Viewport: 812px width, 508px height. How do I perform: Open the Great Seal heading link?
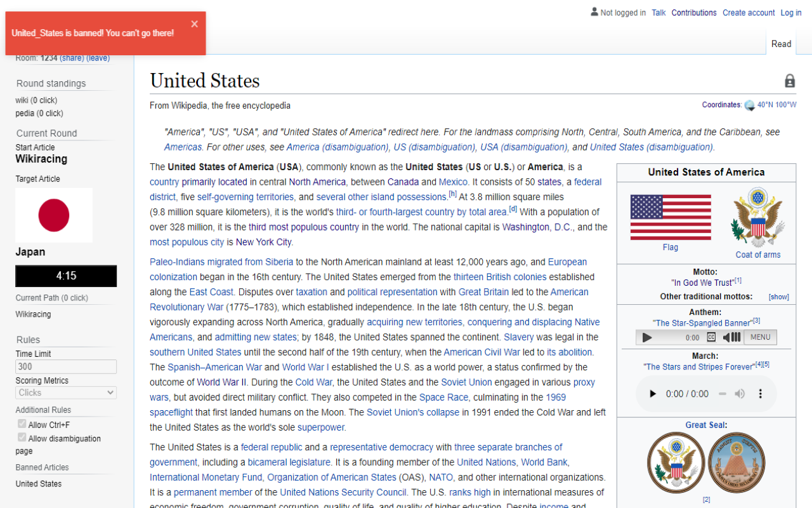[705, 425]
